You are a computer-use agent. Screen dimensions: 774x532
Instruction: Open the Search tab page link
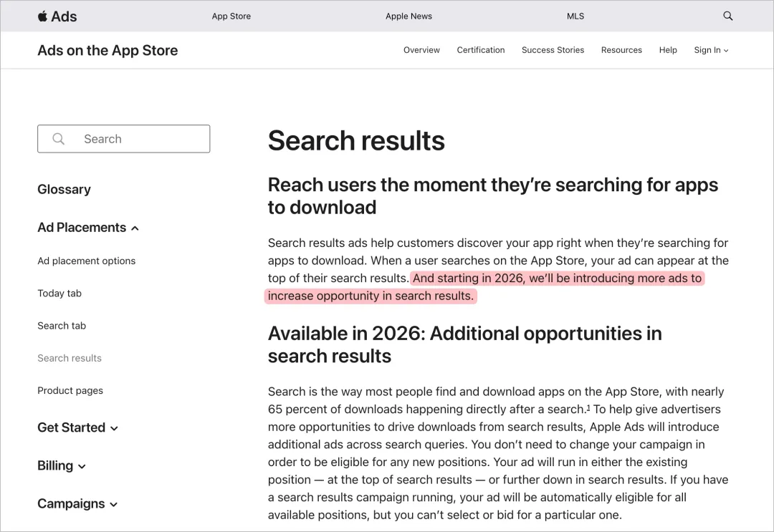(x=62, y=326)
